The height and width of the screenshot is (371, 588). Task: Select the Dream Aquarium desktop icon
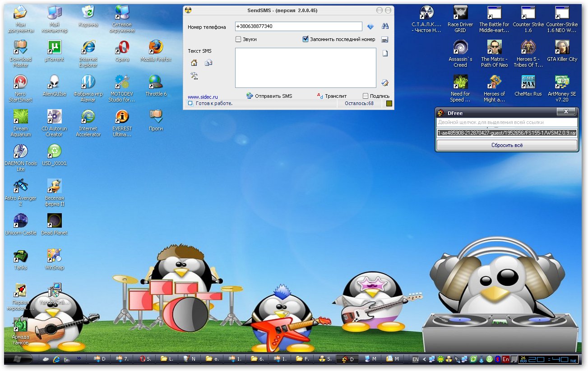pos(20,123)
